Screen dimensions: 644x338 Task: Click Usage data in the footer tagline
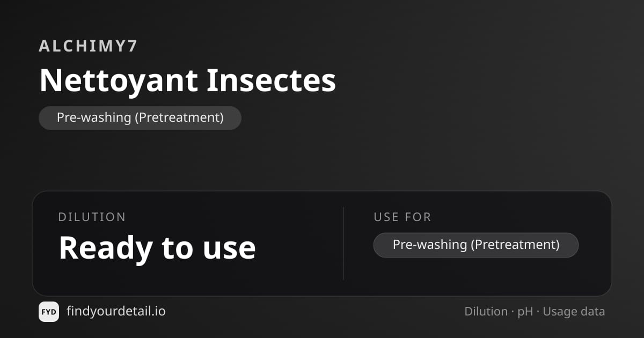(x=574, y=312)
